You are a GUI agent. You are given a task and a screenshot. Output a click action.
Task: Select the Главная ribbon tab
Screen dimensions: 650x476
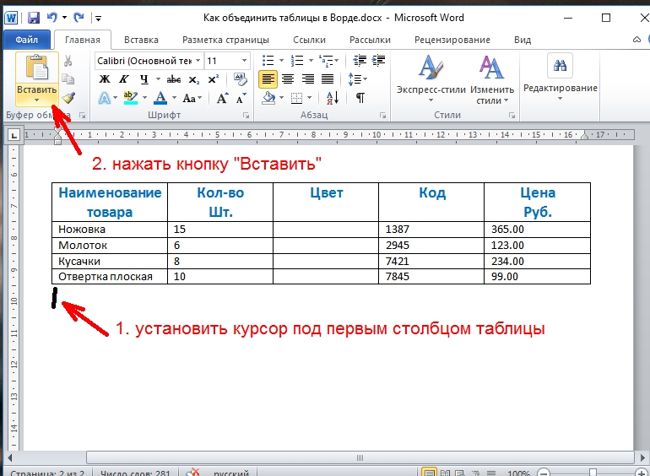(x=82, y=40)
